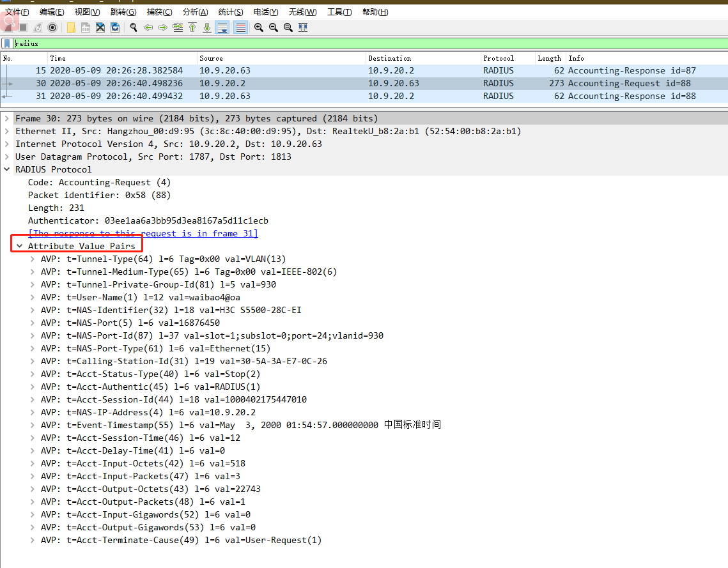Screen dimensions: 728x568
Task: Follow the response in frame 31 link
Action: coord(143,233)
